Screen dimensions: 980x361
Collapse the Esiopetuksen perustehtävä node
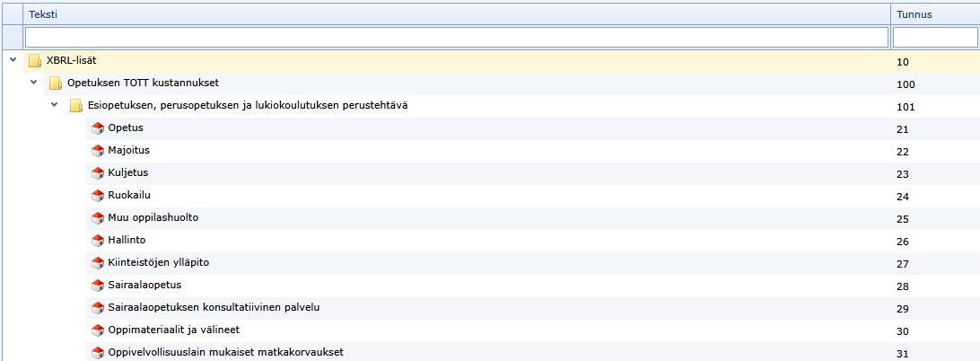pyautogui.click(x=55, y=105)
